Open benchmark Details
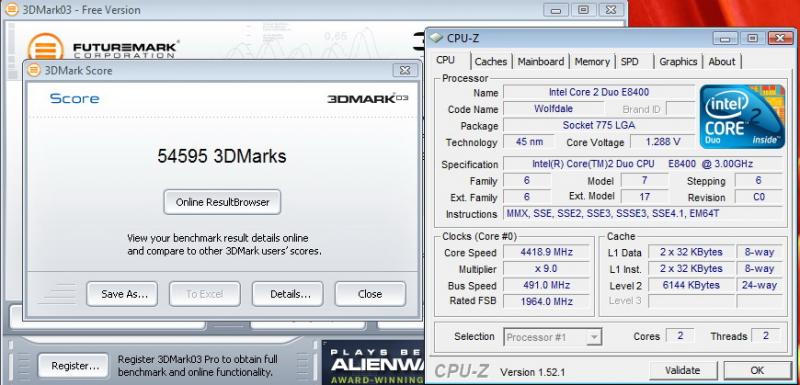This screenshot has height=385, width=800. pos(288,294)
